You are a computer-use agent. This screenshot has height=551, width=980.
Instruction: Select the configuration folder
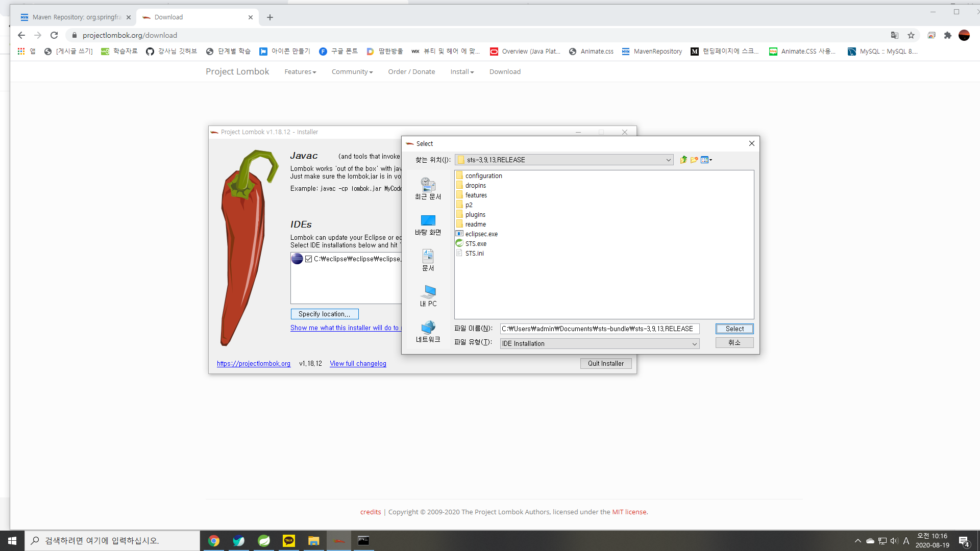pyautogui.click(x=479, y=176)
